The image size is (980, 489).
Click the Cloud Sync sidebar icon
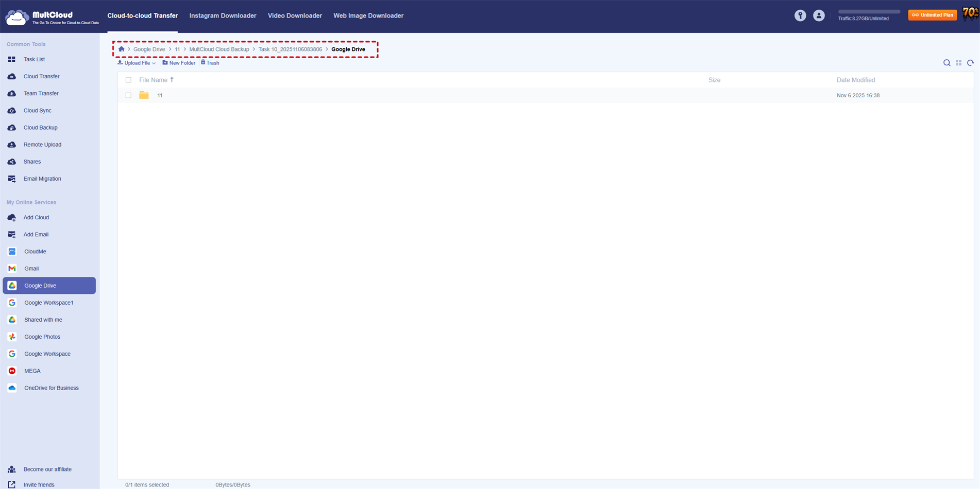tap(12, 110)
